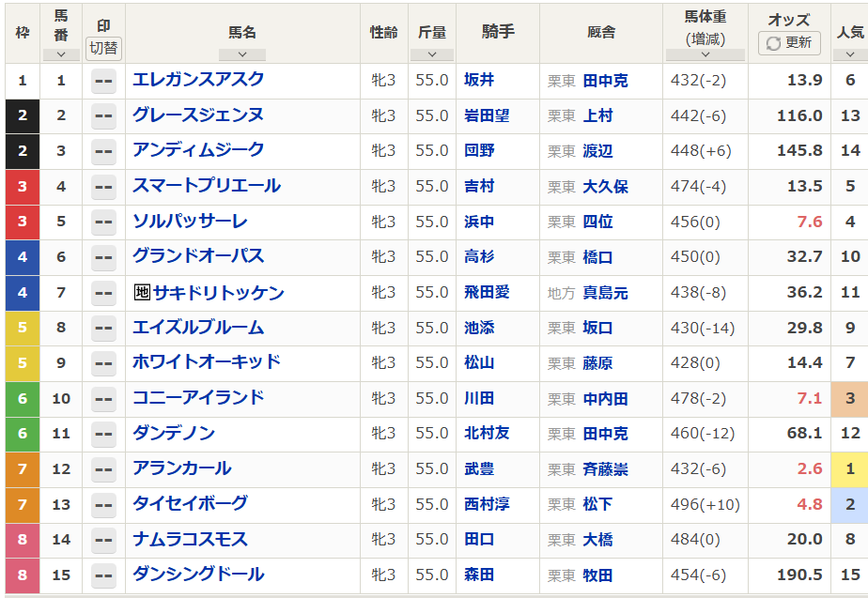Open trainer 中内田 stable page
This screenshot has width=868, height=598.
point(606,399)
